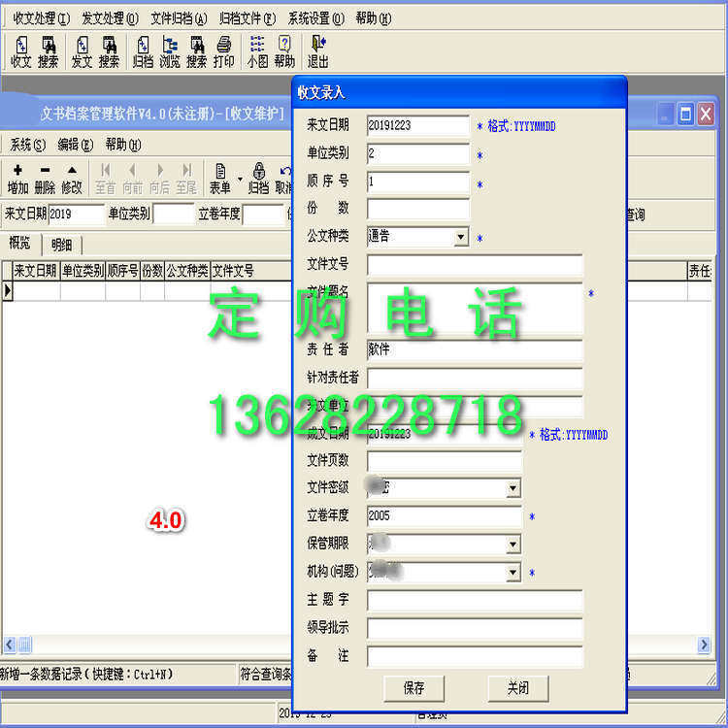Go to previous record with 向前
This screenshot has height=728, width=728.
tap(132, 179)
